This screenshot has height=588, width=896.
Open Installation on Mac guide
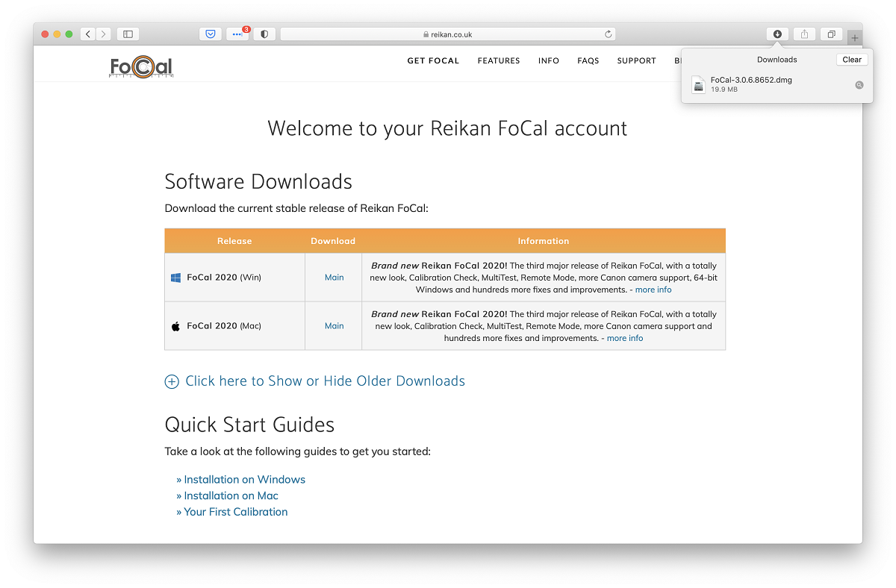(x=231, y=496)
